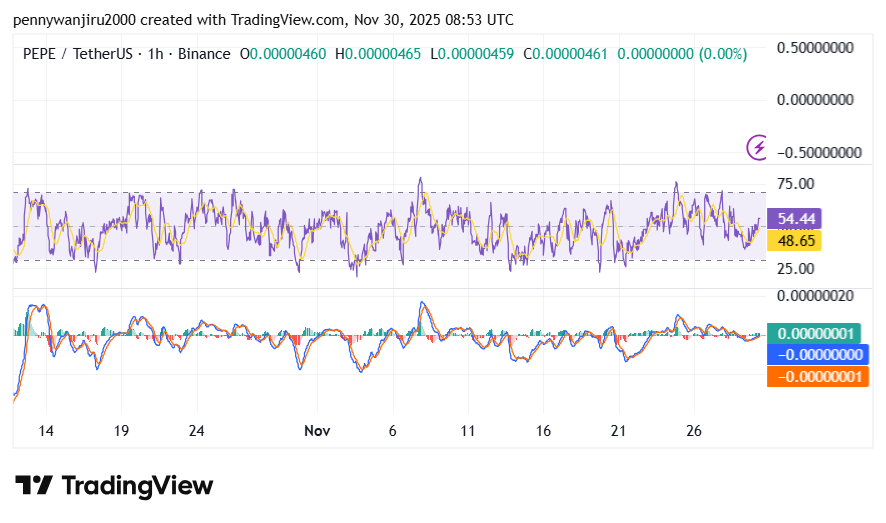886x523 pixels.
Task: Click the PEPE / TetherUS symbol title
Action: click(x=81, y=53)
